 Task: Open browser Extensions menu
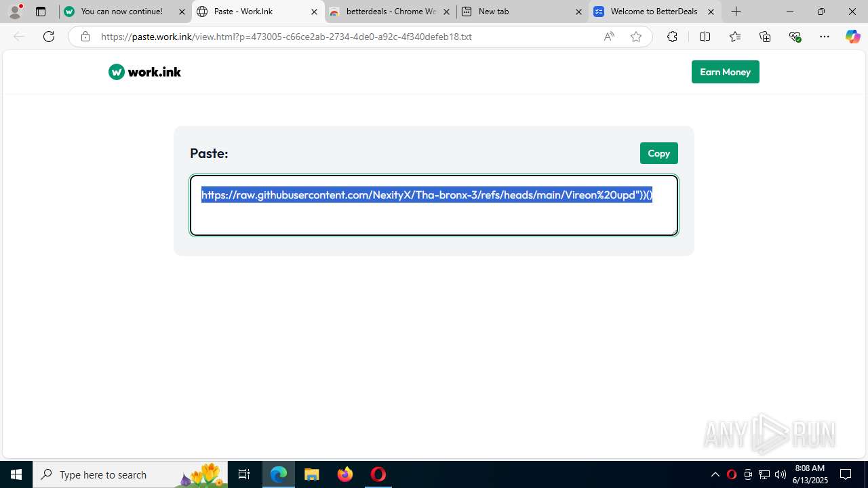click(672, 37)
